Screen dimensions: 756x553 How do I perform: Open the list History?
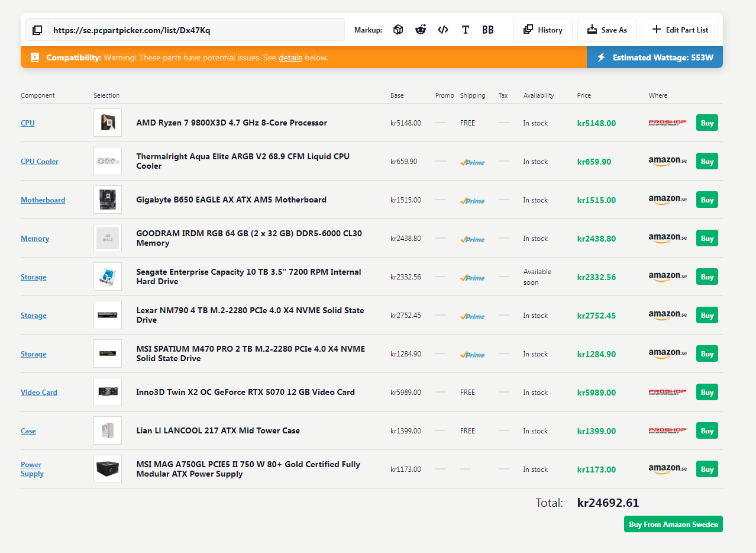pos(542,30)
